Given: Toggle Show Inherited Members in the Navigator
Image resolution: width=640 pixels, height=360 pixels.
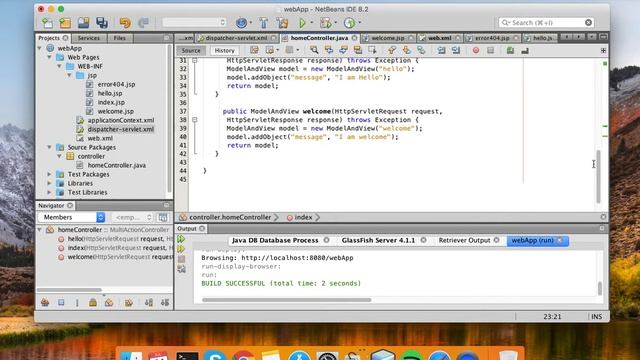Looking at the screenshot, I should pyautogui.click(x=45, y=302).
